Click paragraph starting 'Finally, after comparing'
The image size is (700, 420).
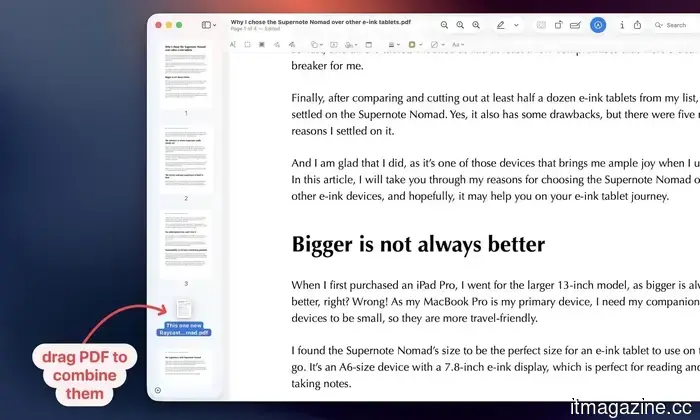(496, 114)
